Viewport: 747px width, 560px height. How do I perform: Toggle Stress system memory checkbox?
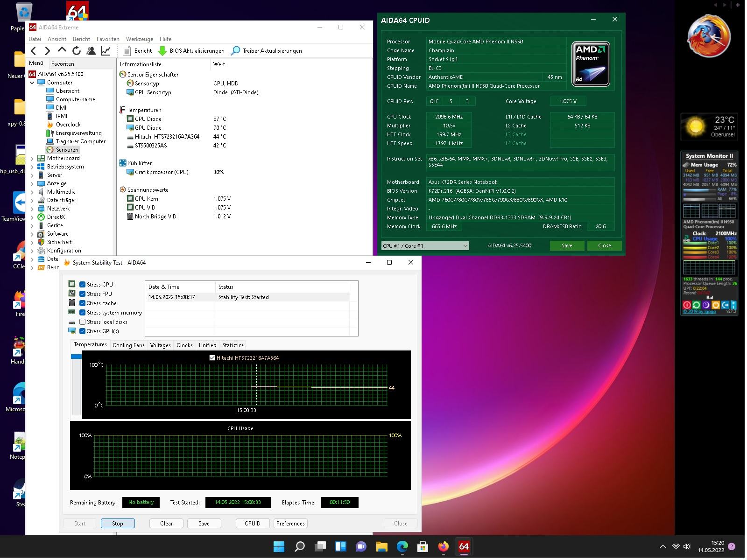[82, 313]
